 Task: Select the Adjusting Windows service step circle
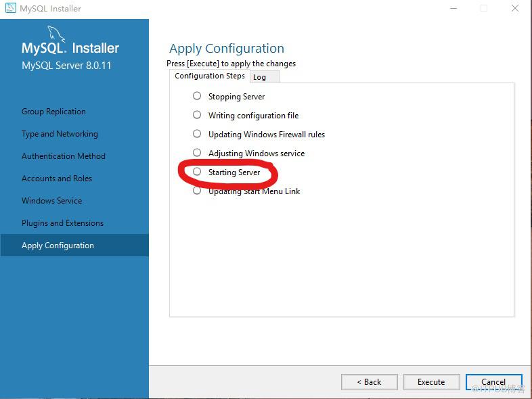click(x=197, y=153)
